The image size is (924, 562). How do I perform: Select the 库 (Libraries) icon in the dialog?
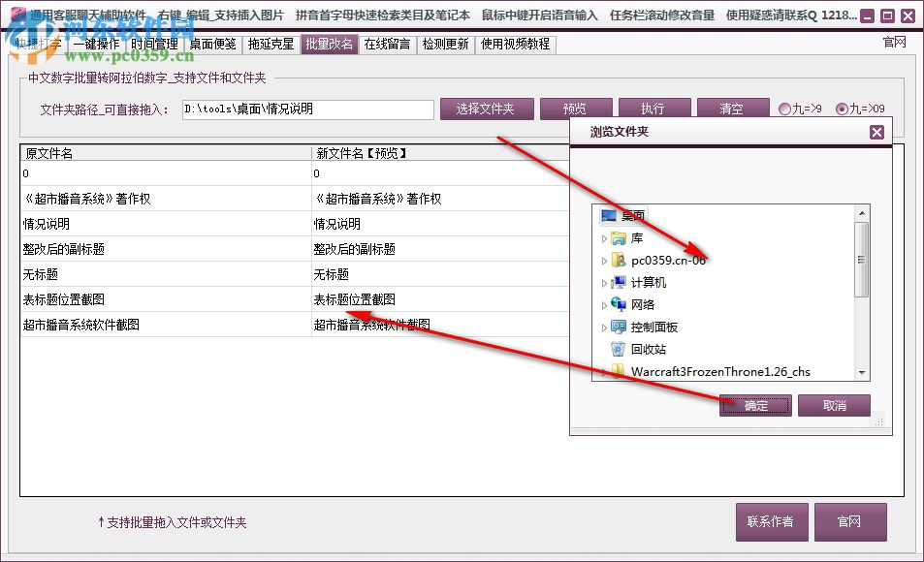[620, 237]
